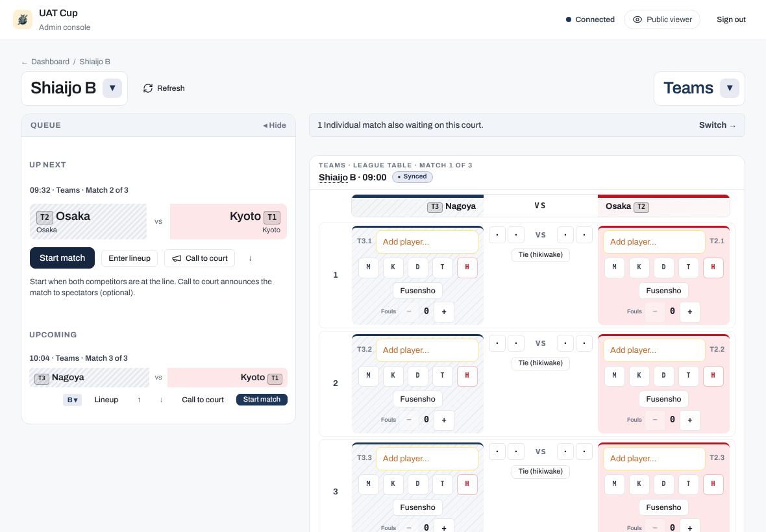
Task: Select Kyoto T1 in Up Next match
Action: click(x=228, y=222)
